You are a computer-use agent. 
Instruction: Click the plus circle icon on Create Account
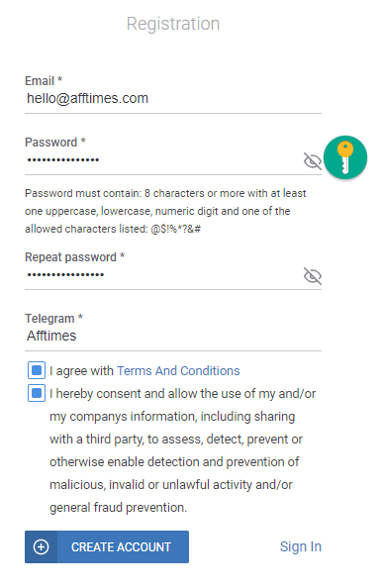(x=41, y=546)
